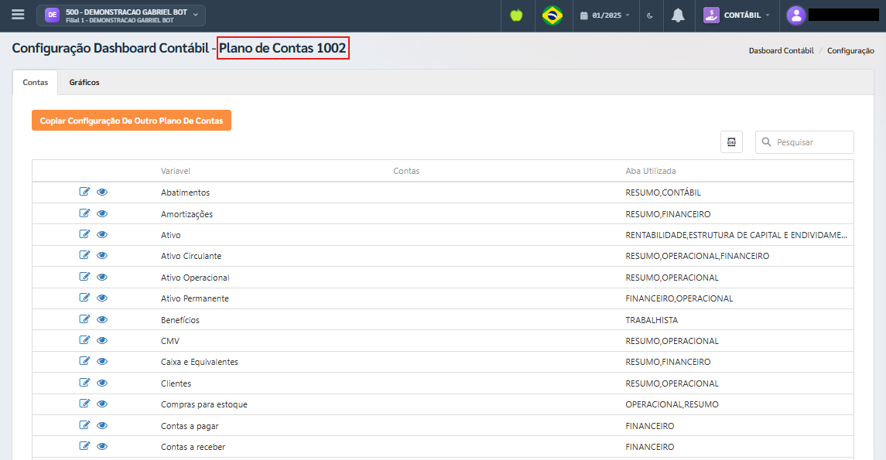The image size is (886, 460).
Task: Go to Dasboard Contábil breadcrumb link
Action: (781, 50)
